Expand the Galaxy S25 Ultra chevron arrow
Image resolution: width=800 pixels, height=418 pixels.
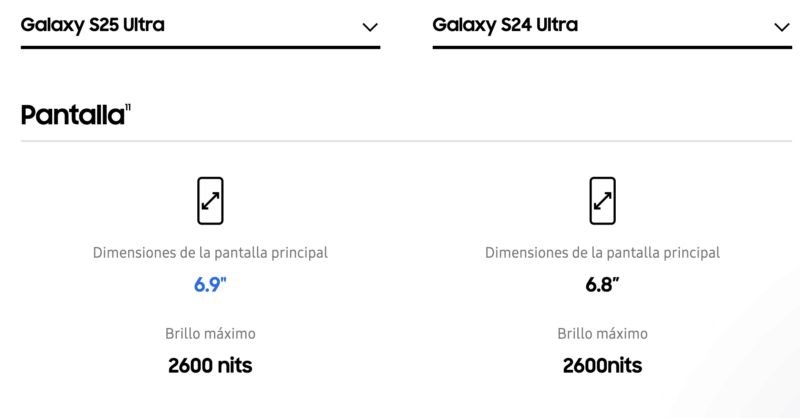point(370,27)
